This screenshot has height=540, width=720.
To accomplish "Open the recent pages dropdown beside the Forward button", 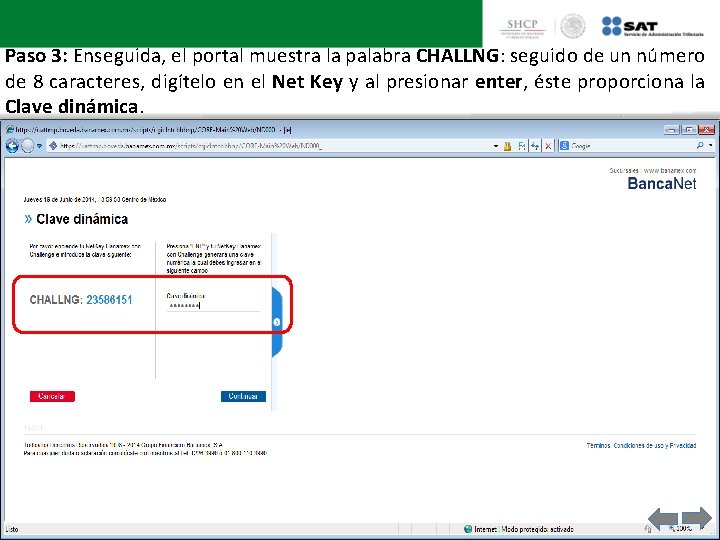I will pos(39,146).
